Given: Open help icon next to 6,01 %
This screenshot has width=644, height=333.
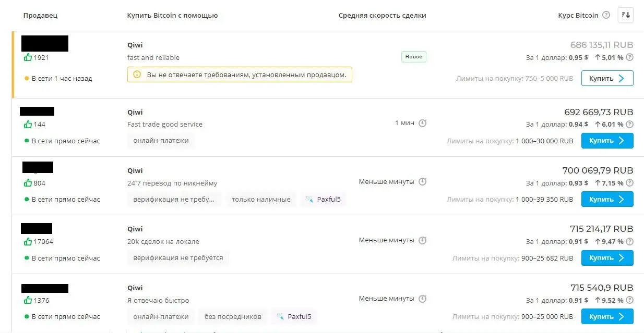Looking at the screenshot, I should pos(629,124).
